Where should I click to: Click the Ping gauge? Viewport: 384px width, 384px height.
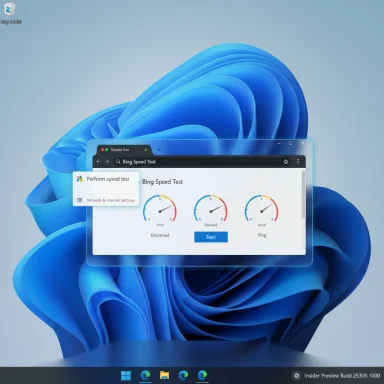[x=262, y=208]
